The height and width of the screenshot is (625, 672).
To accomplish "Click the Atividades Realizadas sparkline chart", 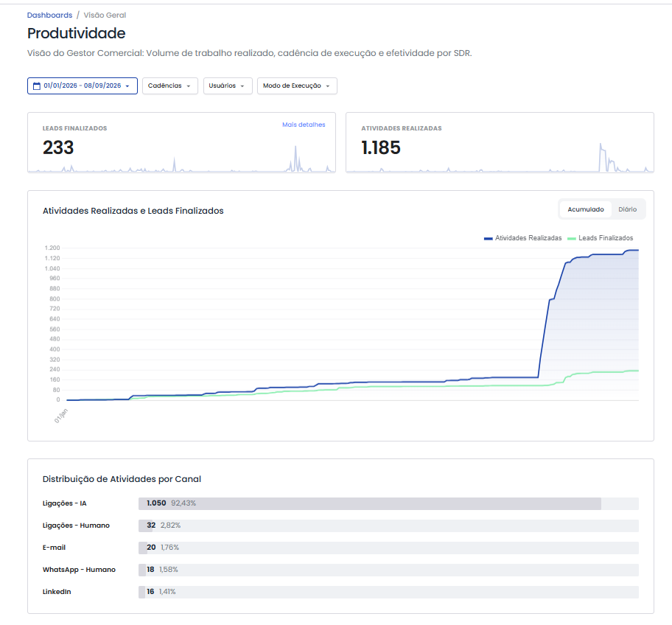I will pos(500,158).
